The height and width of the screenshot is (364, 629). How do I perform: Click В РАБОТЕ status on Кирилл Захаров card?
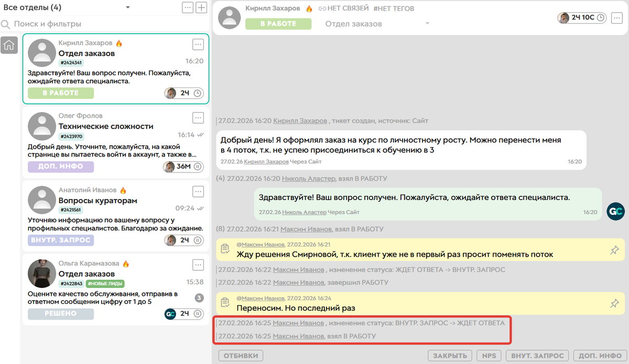[61, 93]
